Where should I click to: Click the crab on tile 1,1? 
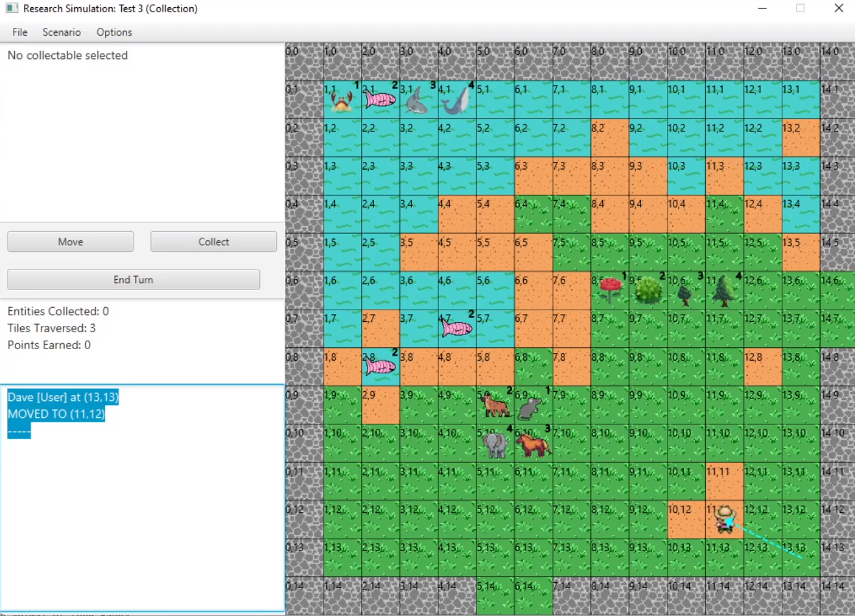click(x=342, y=101)
